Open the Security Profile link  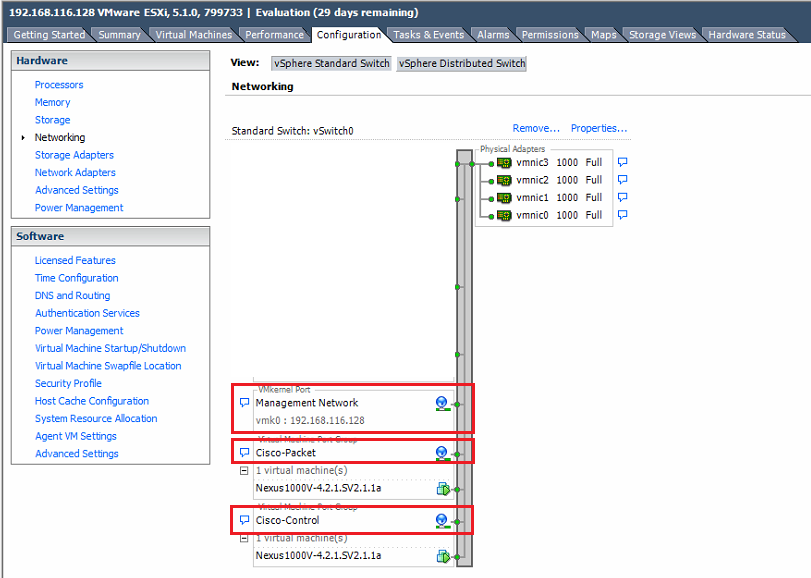pyautogui.click(x=68, y=384)
